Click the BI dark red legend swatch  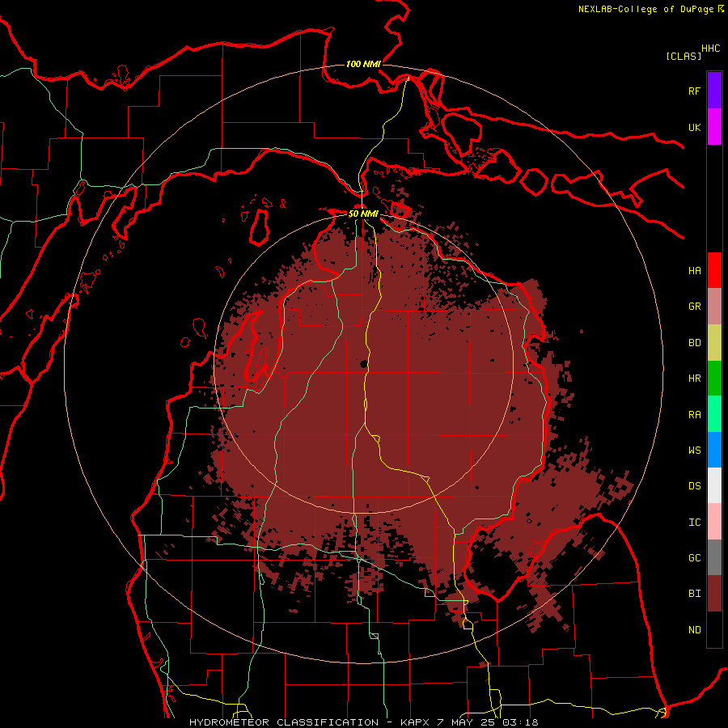[x=714, y=594]
